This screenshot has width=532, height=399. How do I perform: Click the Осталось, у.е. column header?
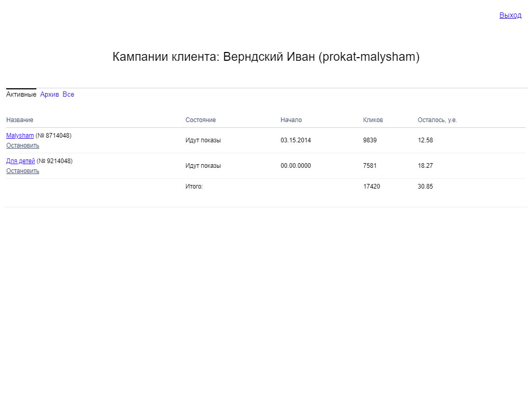click(x=437, y=120)
